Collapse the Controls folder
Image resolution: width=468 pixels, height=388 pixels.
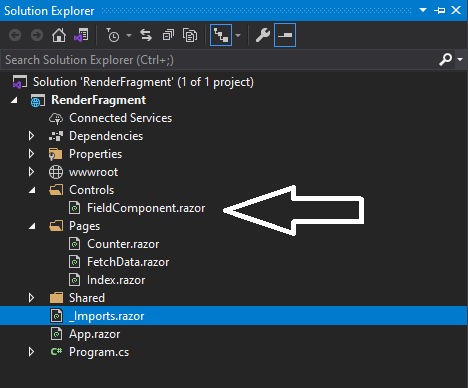coord(32,190)
